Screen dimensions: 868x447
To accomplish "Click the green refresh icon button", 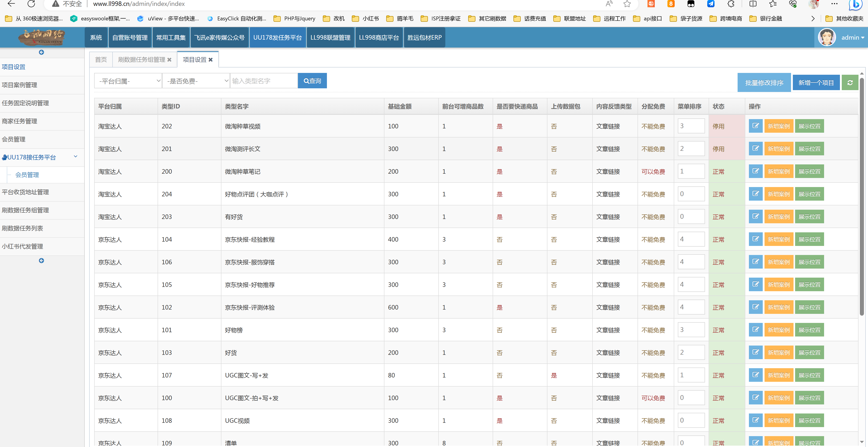I will (850, 83).
